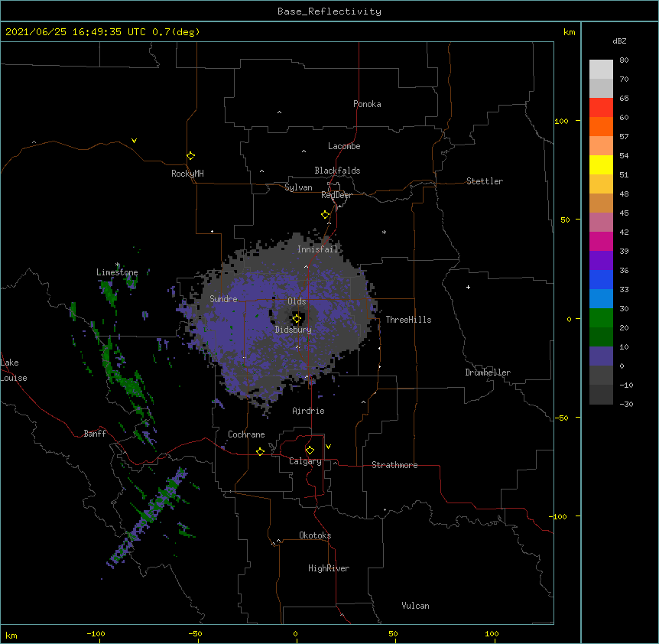Click the Lacombe city label
This screenshot has height=644, width=659.
pos(344,146)
